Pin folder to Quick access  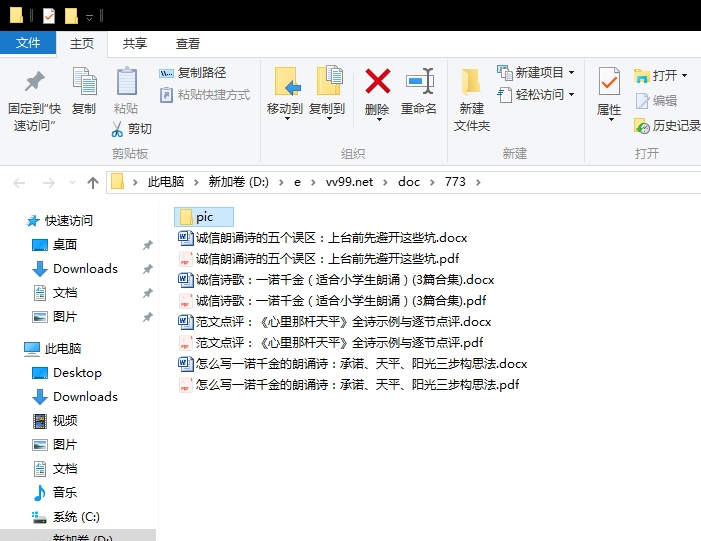(34, 100)
